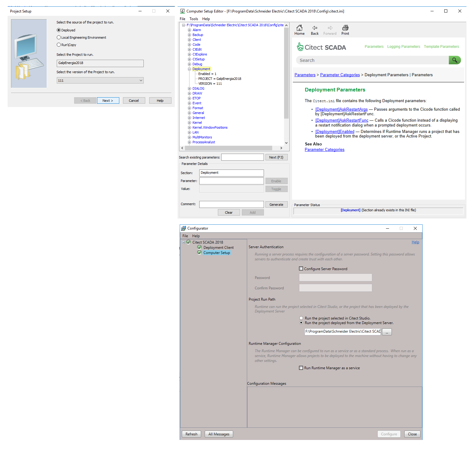Select Run the project selected in Citect Studio

[x=301, y=318]
